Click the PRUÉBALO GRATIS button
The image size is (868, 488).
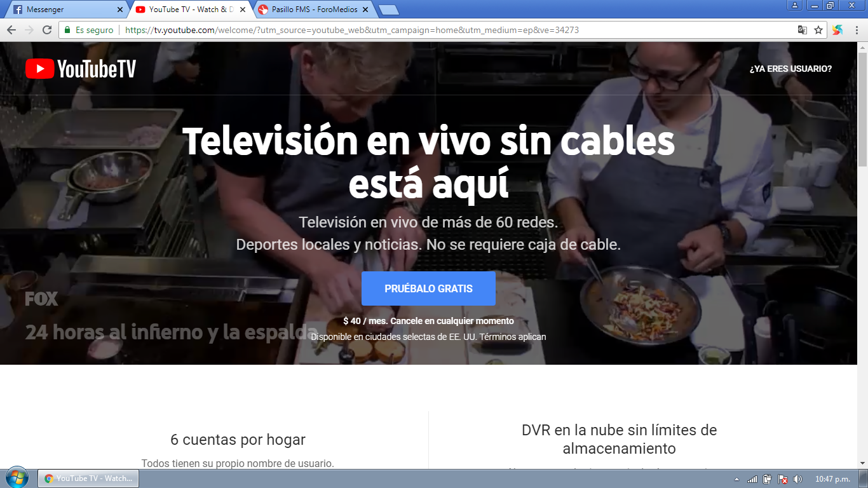tap(428, 288)
